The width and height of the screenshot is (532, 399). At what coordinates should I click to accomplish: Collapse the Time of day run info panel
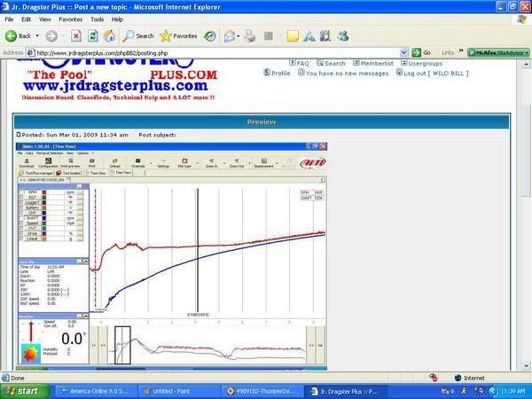[85, 262]
